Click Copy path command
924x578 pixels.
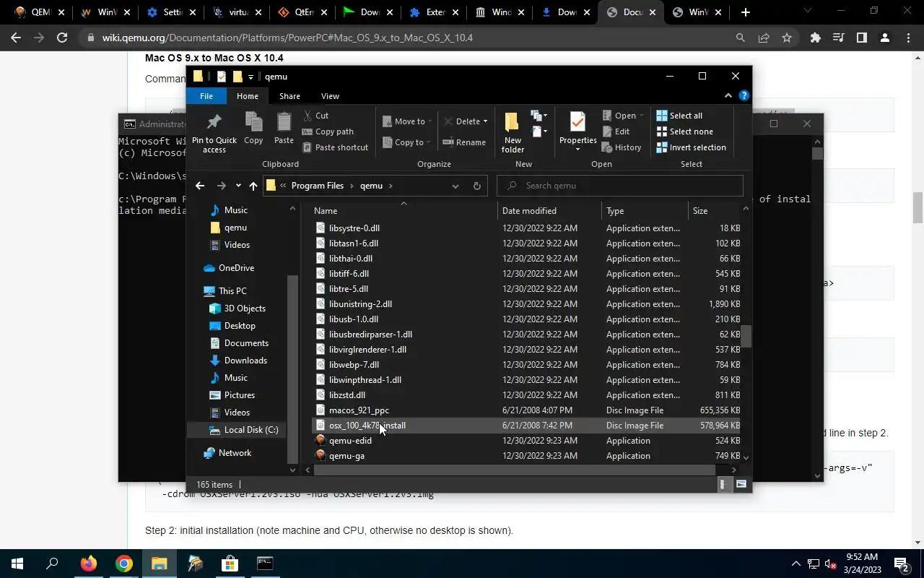328,131
